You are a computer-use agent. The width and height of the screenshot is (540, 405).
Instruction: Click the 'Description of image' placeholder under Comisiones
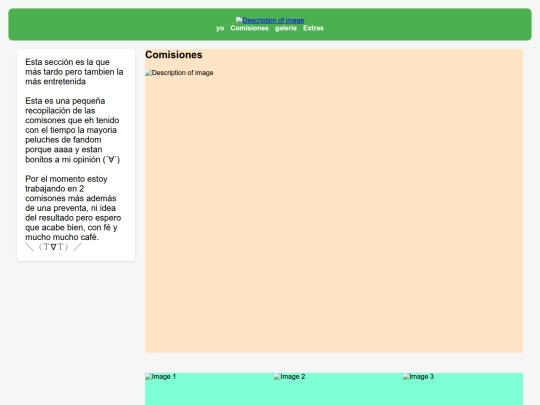[x=179, y=73]
